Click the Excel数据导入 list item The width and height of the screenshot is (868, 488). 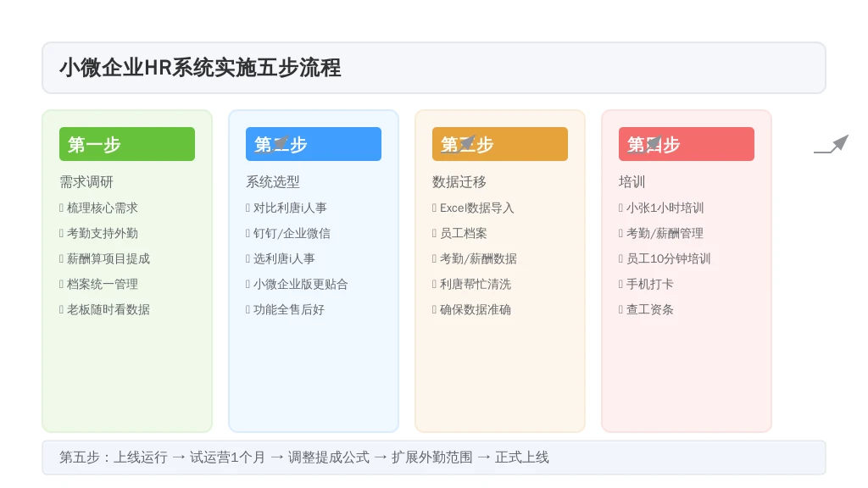476,208
